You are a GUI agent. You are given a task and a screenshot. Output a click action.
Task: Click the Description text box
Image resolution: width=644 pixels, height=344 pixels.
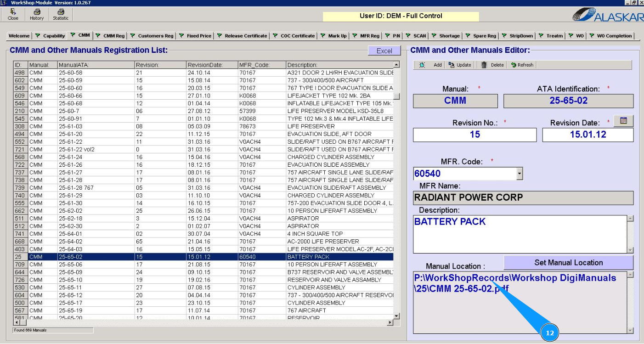519,234
